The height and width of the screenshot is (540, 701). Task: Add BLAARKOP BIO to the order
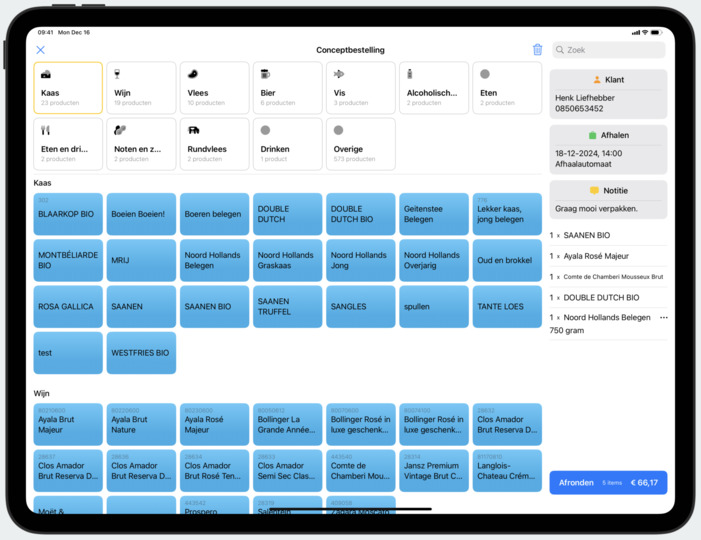point(68,214)
